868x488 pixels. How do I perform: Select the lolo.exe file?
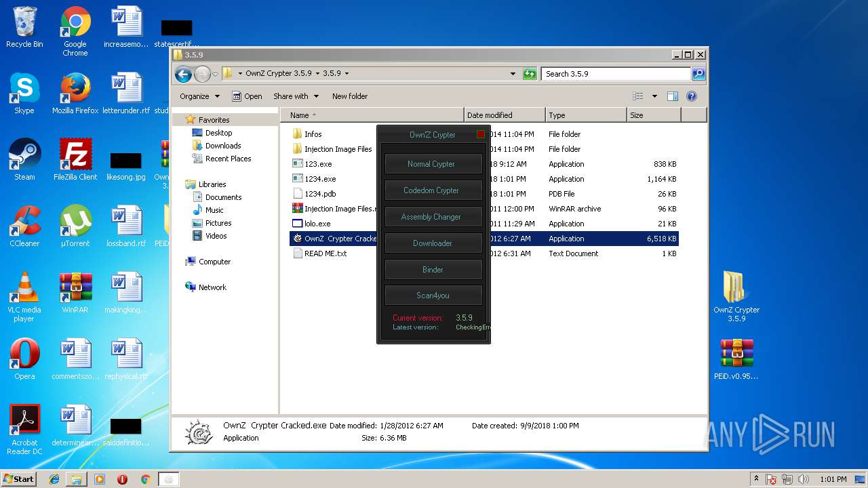[317, 224]
